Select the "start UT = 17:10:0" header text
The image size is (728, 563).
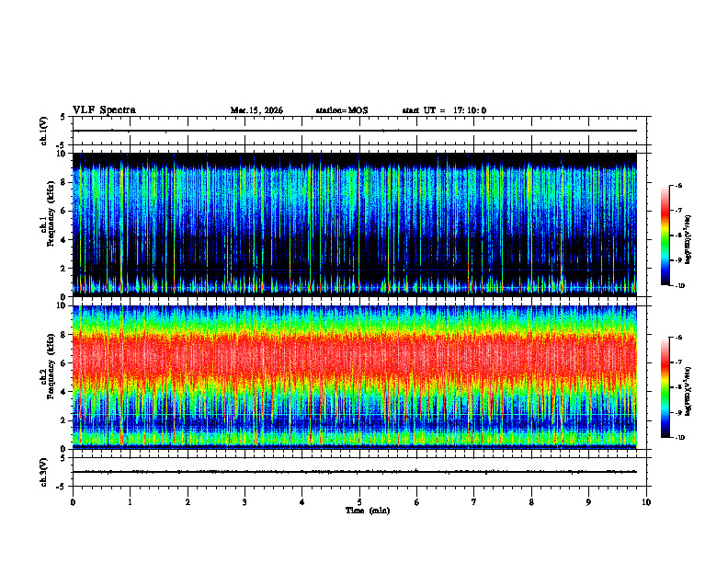(x=444, y=110)
